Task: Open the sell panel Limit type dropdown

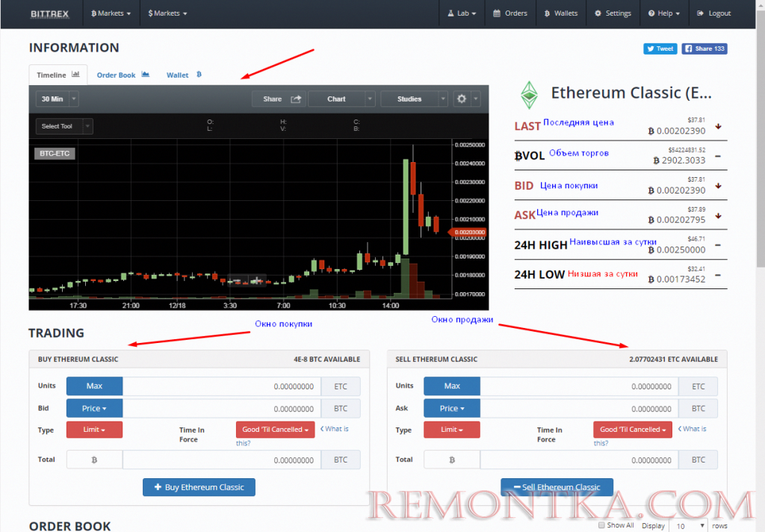Action: coord(452,430)
